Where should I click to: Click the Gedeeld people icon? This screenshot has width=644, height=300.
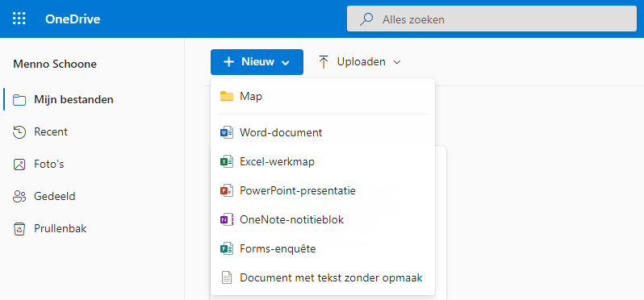pos(19,197)
